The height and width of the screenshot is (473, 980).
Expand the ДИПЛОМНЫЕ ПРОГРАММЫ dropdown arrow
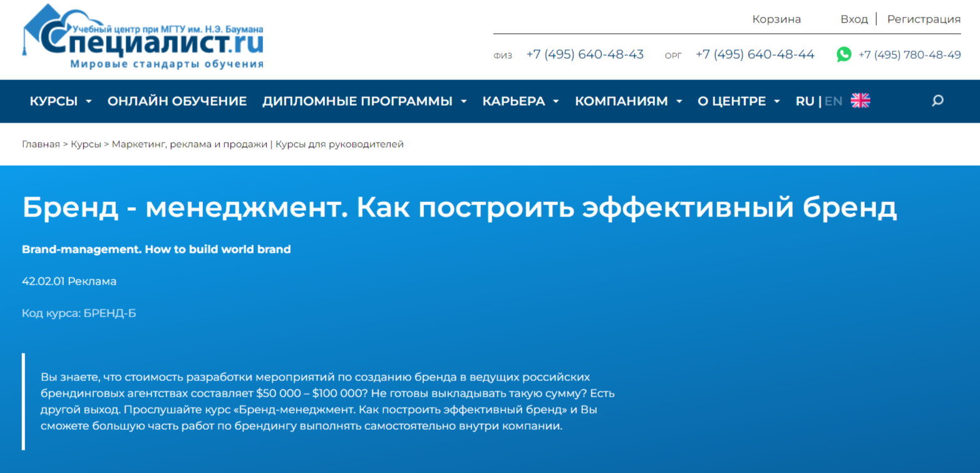click(463, 101)
